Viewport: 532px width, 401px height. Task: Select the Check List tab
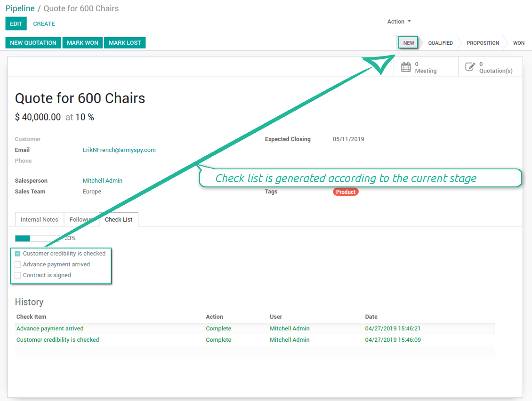click(119, 219)
